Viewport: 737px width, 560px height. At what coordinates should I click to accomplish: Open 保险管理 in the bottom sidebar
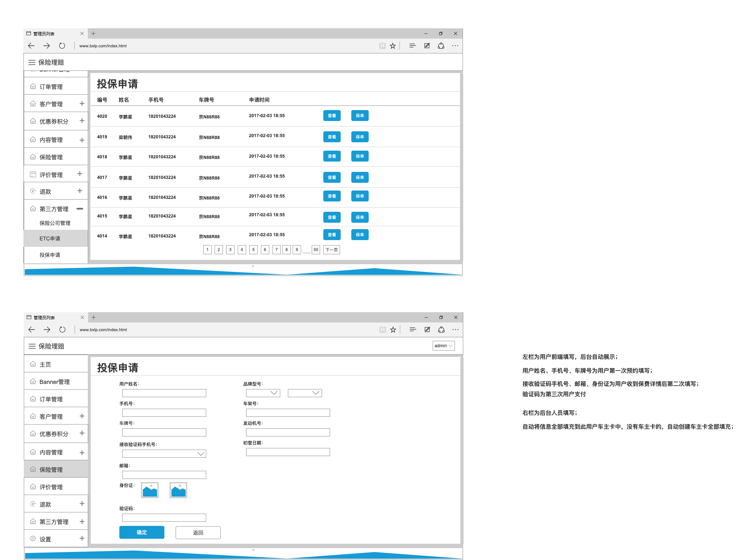56,469
